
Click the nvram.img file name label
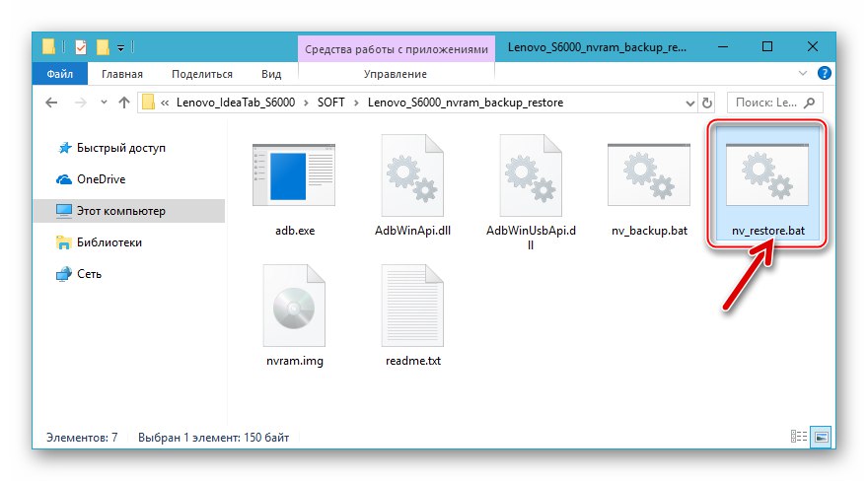pos(295,361)
